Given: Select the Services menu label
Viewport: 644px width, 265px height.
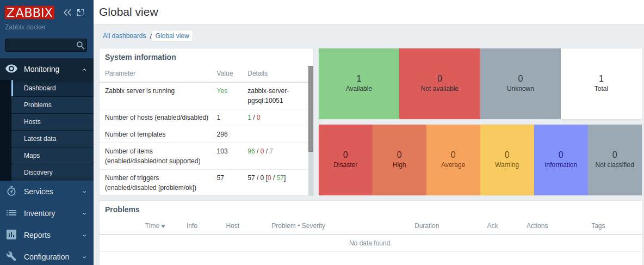Looking at the screenshot, I should point(38,192).
